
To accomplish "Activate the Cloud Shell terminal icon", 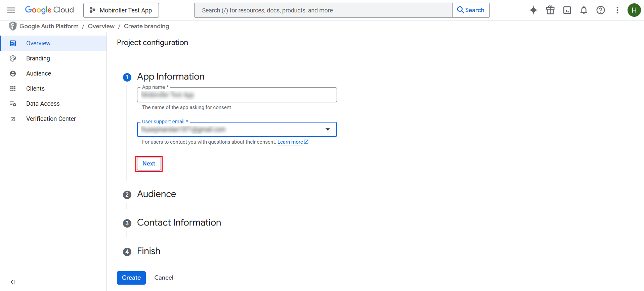I will click(567, 10).
